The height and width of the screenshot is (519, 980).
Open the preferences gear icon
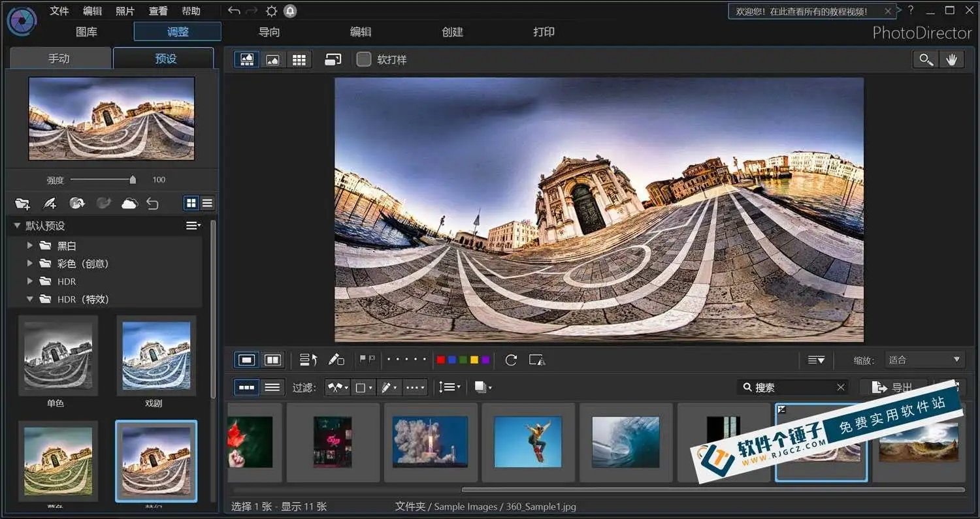point(271,11)
